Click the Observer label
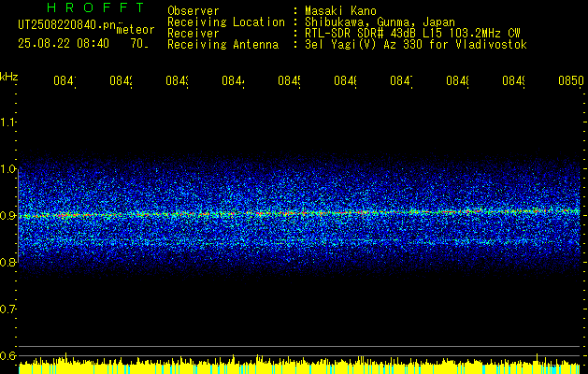 (194, 10)
